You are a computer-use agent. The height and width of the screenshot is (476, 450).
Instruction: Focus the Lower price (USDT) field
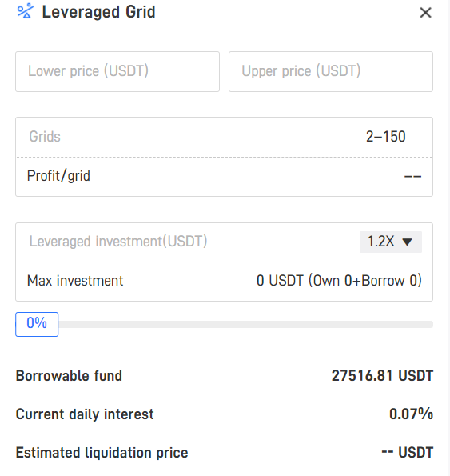coord(117,71)
